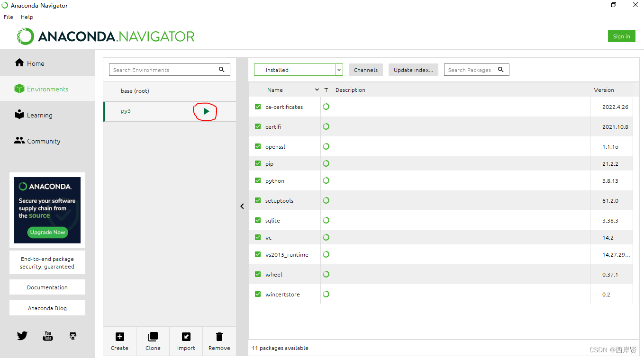644x358 pixels.
Task: Click the Environments cube icon
Action: 19,89
